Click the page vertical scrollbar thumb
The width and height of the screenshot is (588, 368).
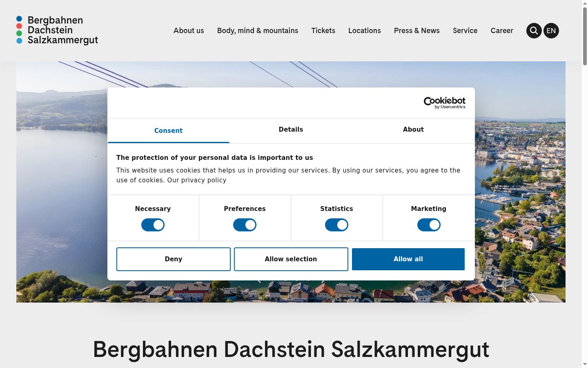[585, 36]
